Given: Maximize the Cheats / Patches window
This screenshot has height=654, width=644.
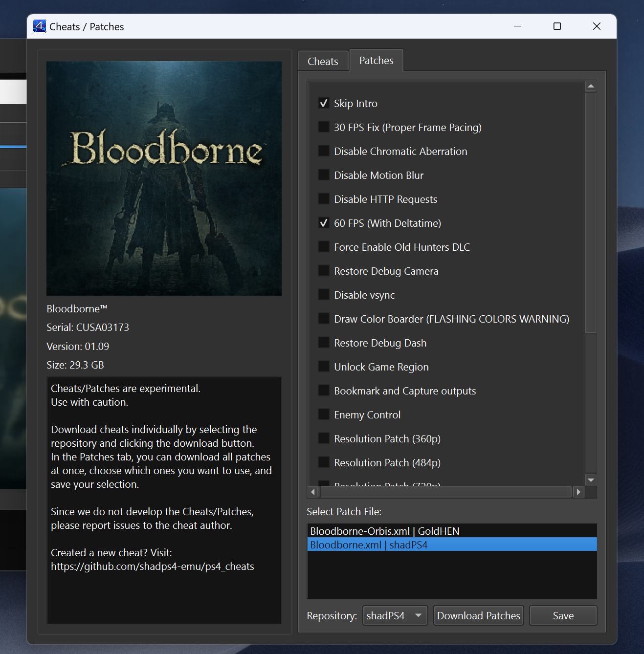Looking at the screenshot, I should pyautogui.click(x=557, y=26).
